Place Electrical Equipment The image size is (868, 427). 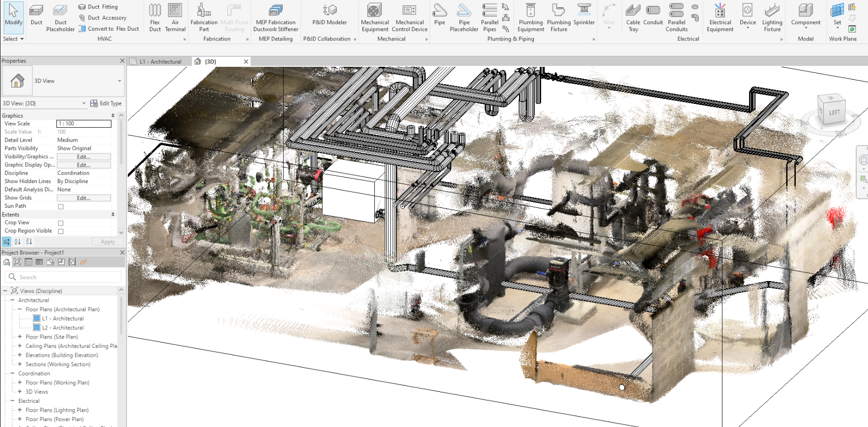coord(720,18)
